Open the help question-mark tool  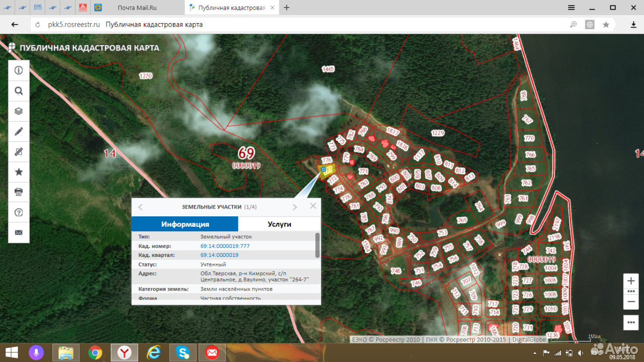tap(19, 212)
